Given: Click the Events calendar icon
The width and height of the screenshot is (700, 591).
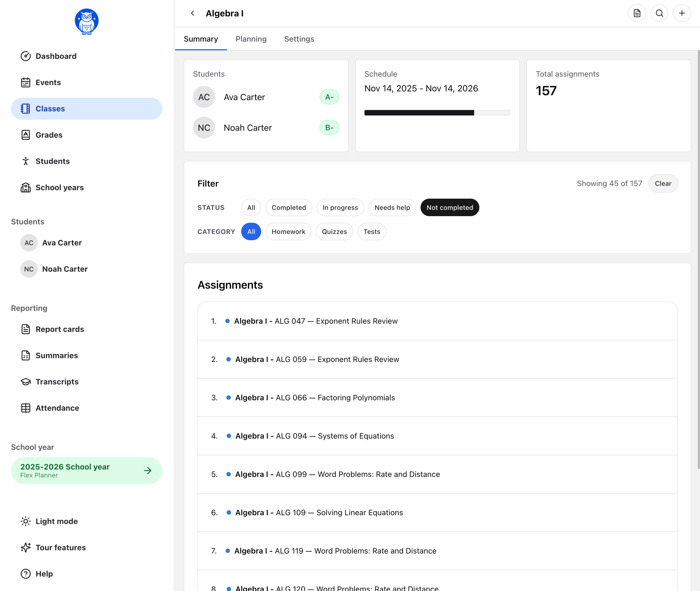Looking at the screenshot, I should (x=26, y=82).
